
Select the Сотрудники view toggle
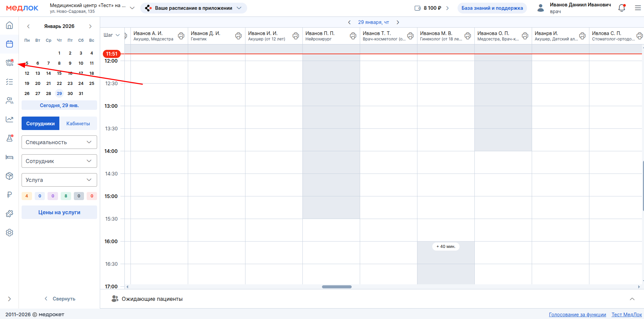point(40,124)
